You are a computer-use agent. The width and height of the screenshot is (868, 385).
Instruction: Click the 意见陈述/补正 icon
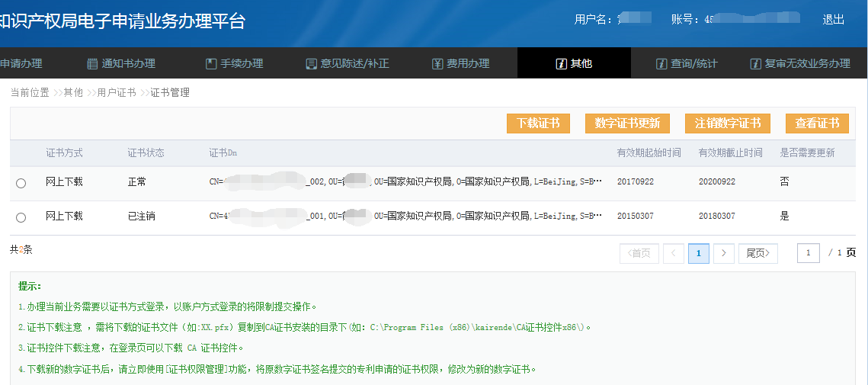coord(311,64)
